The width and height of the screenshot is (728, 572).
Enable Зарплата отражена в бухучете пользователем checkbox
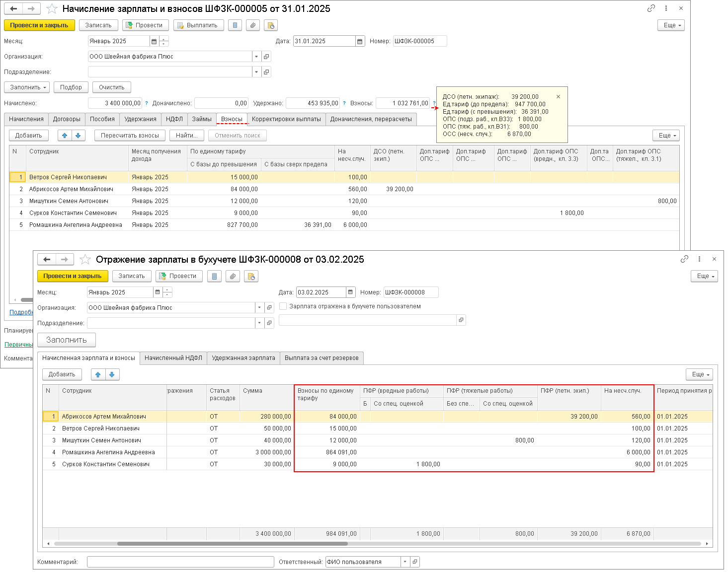(x=283, y=306)
